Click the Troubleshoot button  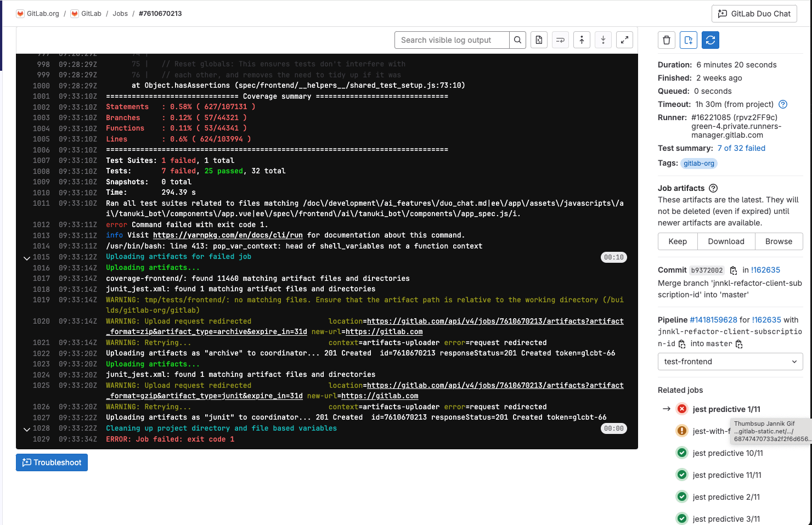point(52,462)
